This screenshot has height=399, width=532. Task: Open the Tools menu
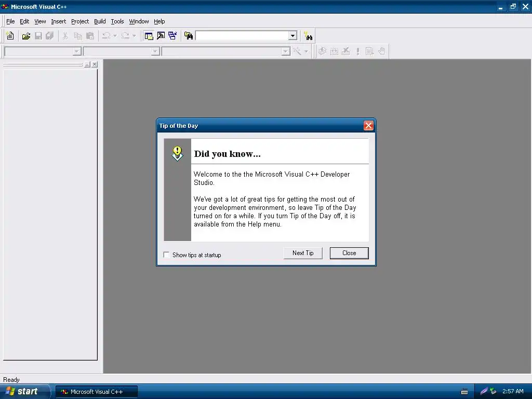pos(117,21)
